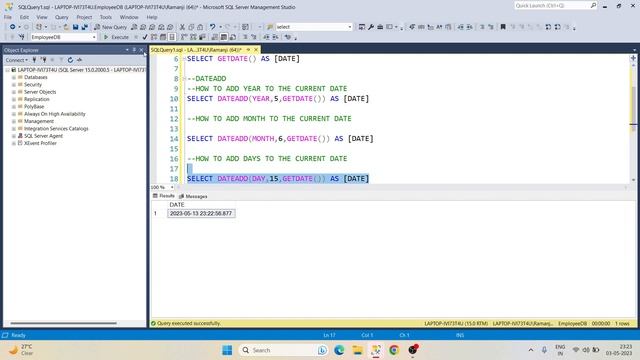Click the Object Explorer disconnect plug icon
The image size is (640, 360).
43,60
